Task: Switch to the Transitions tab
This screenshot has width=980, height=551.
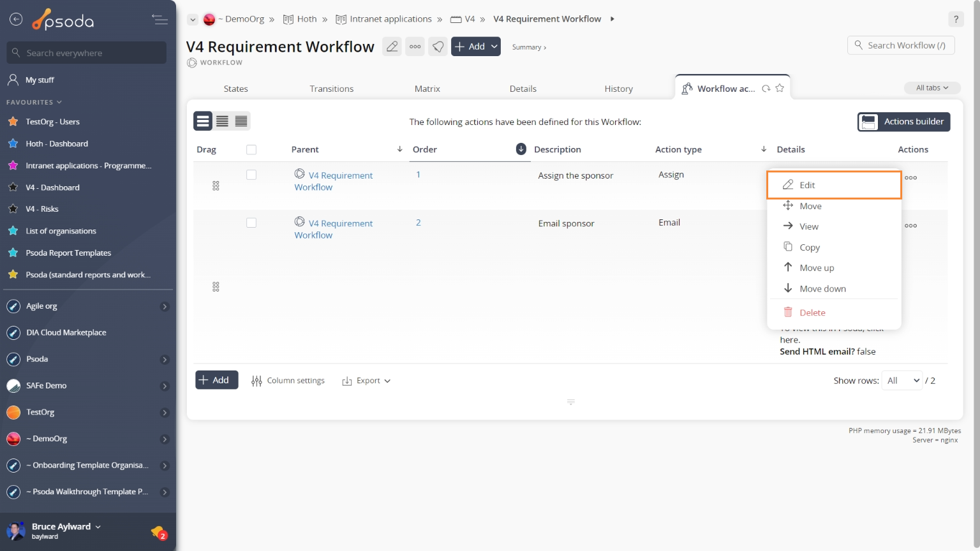Action: point(331,89)
